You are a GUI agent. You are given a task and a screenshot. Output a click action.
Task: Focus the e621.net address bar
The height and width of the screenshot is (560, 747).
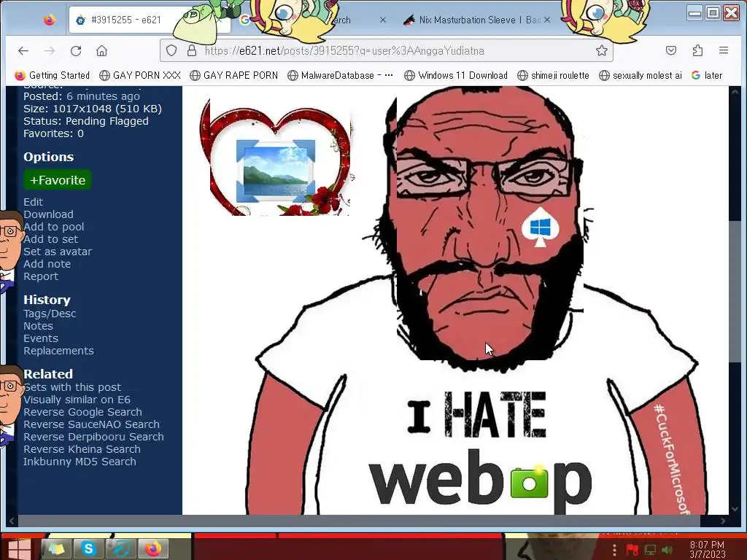(x=387, y=50)
